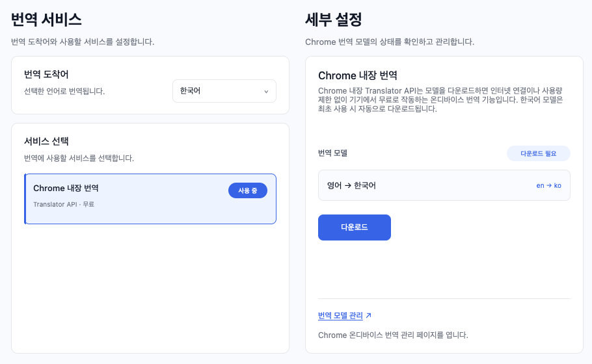592x364 pixels.
Task: Click the text Chrome 온디바이스 번역 관리 페이지를 엽니다.
Action: point(393,335)
